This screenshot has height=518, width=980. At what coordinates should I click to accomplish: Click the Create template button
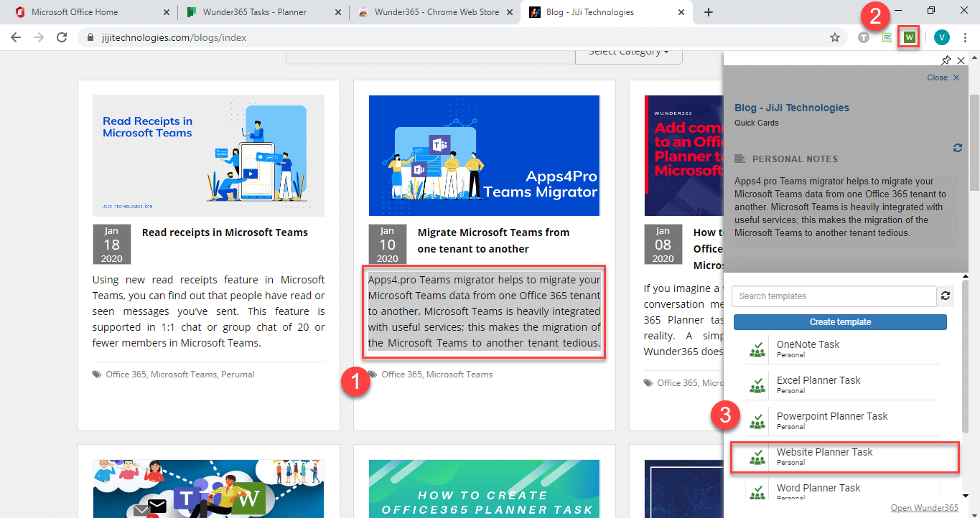point(840,322)
